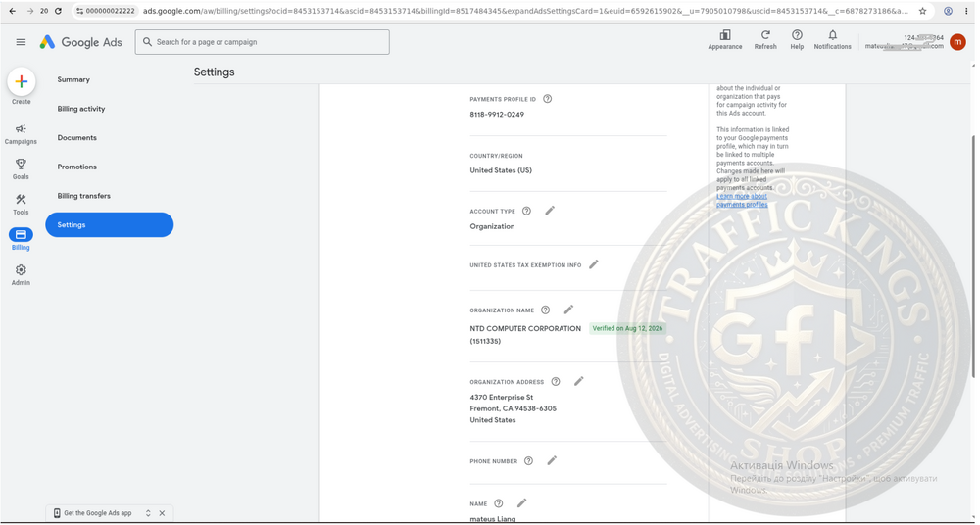Click the Settings page heading

[x=215, y=72]
